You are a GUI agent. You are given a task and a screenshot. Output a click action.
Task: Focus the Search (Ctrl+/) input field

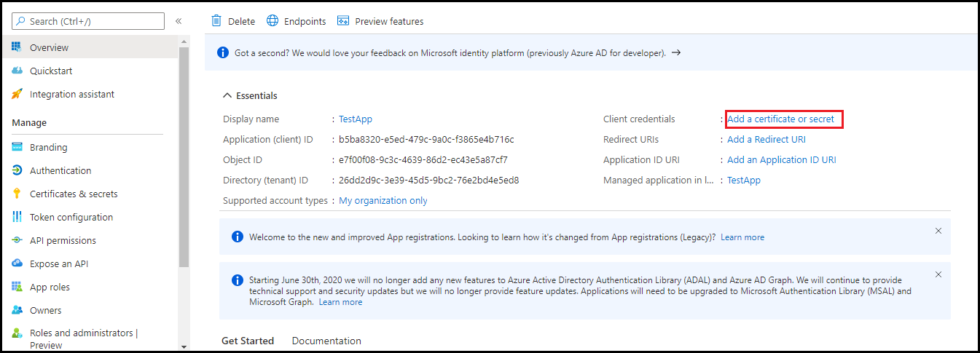(x=88, y=21)
